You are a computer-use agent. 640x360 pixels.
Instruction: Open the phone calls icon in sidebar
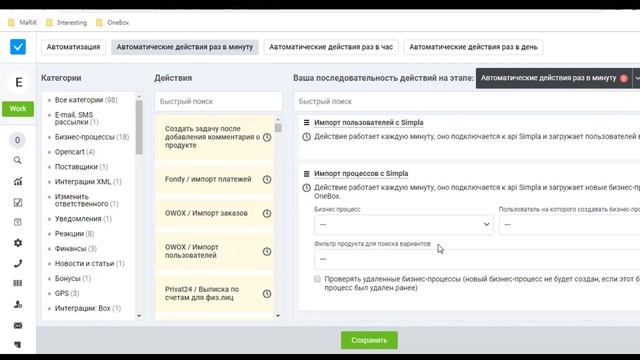18,263
